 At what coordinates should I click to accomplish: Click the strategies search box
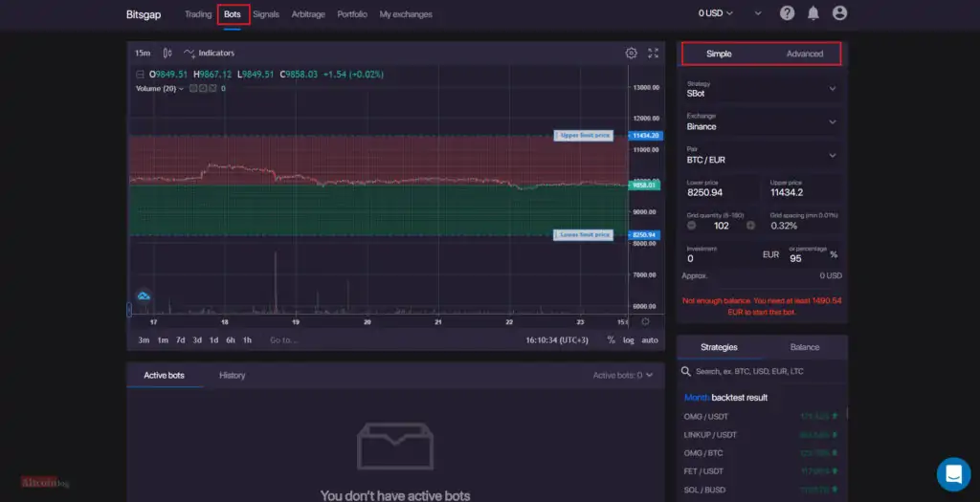click(x=763, y=372)
